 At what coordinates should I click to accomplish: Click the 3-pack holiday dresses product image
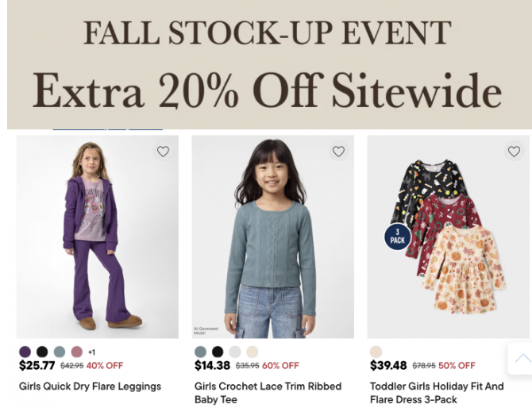tap(448, 237)
